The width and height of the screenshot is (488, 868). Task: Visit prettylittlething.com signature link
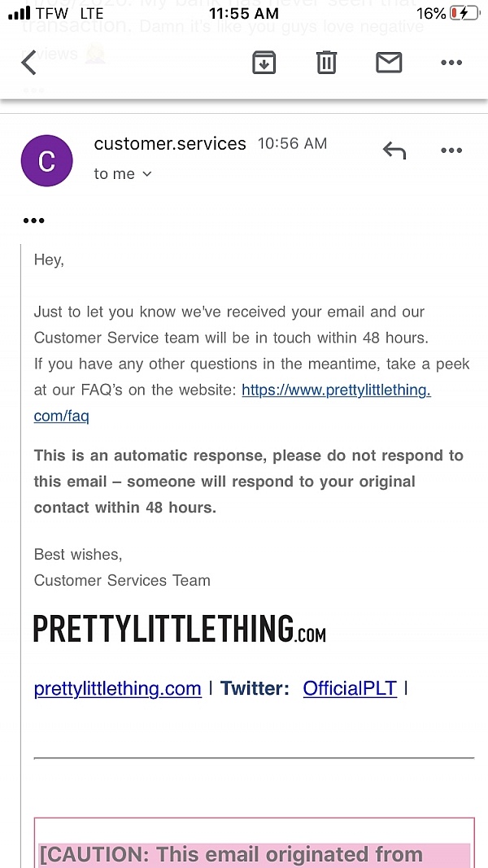point(117,688)
